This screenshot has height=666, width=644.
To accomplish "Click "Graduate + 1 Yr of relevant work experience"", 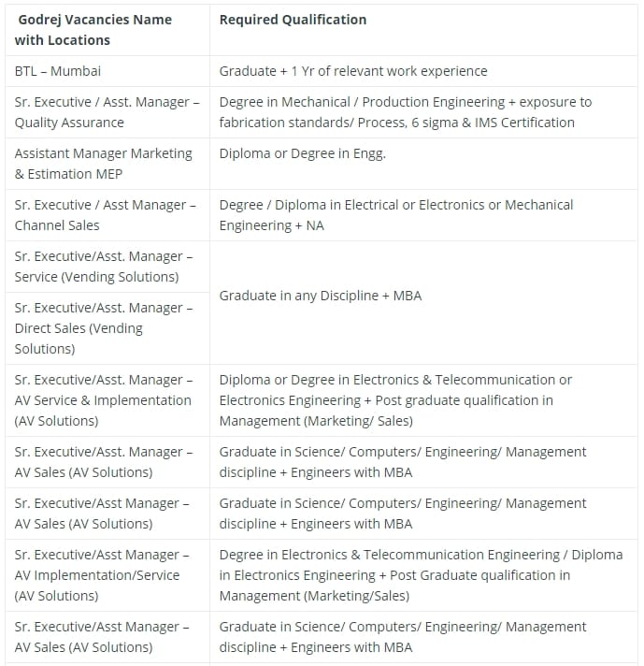I will pyautogui.click(x=353, y=71).
